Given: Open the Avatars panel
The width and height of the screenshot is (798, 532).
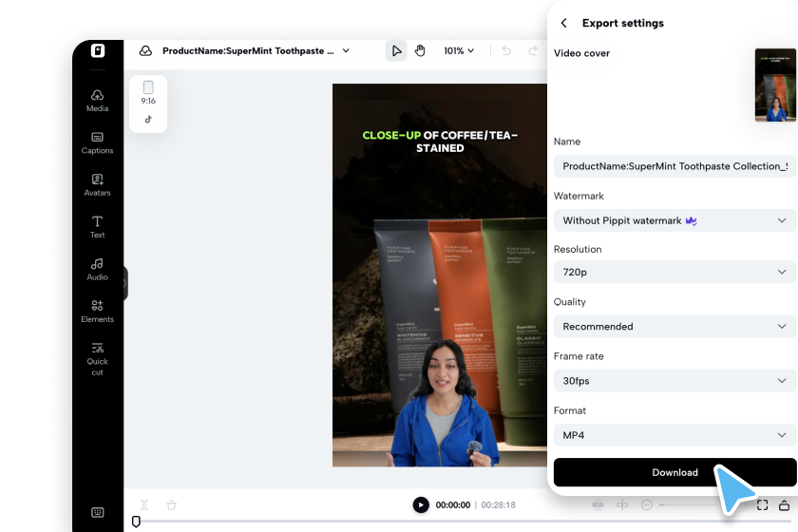Looking at the screenshot, I should pos(97,184).
